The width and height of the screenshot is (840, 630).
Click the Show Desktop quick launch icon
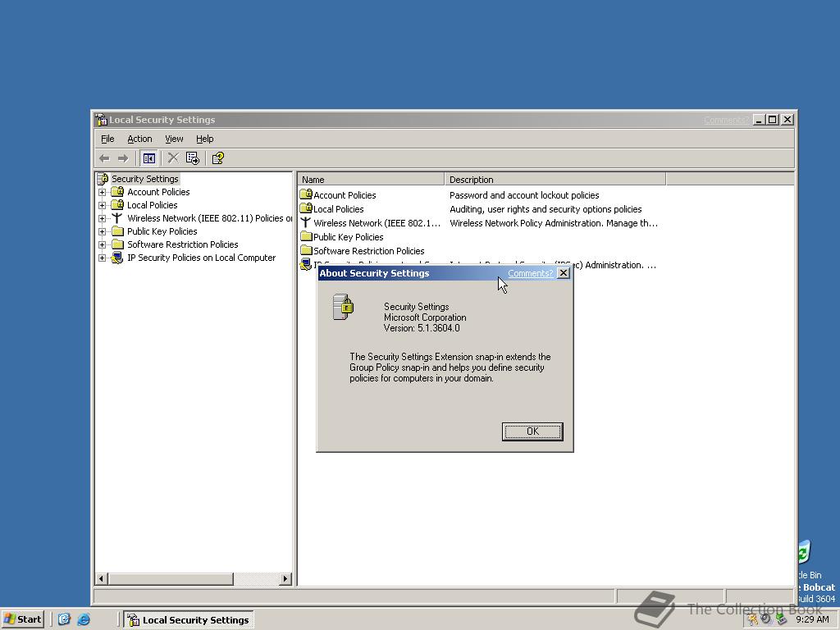tap(64, 619)
